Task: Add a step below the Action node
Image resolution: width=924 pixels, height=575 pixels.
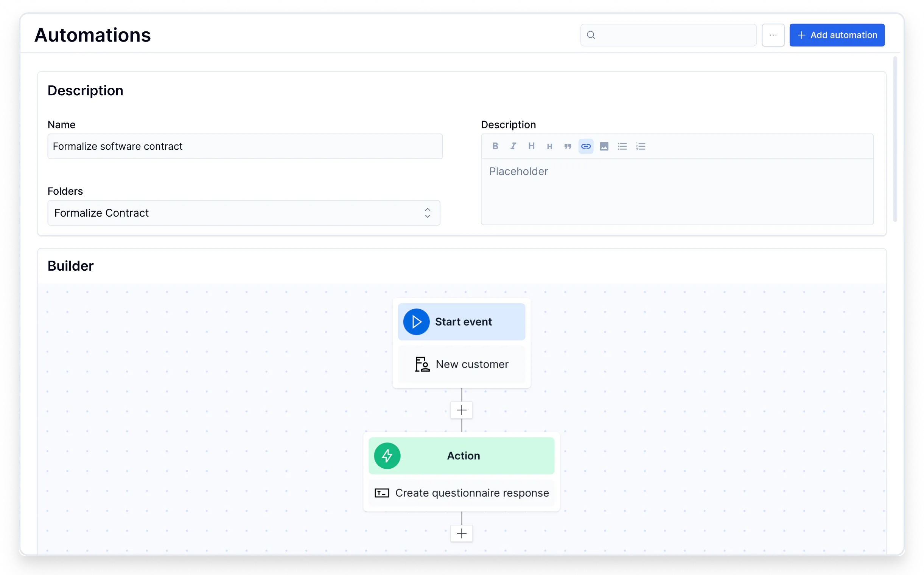Action: point(461,533)
